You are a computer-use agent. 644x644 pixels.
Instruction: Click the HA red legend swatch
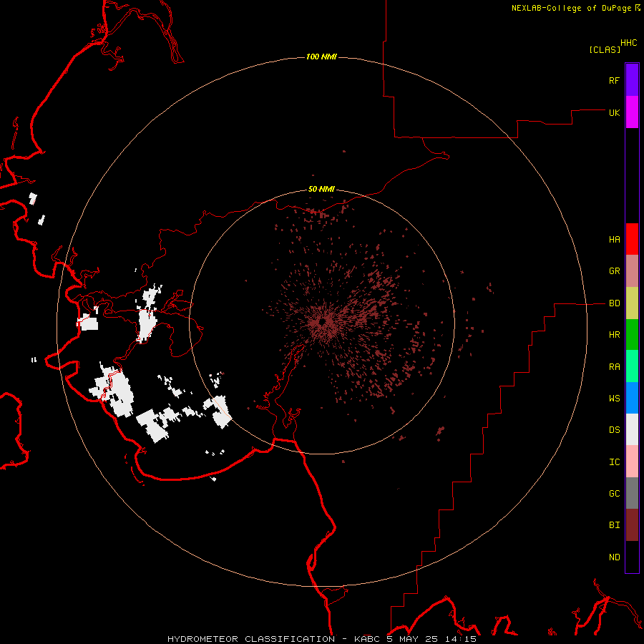click(x=632, y=239)
